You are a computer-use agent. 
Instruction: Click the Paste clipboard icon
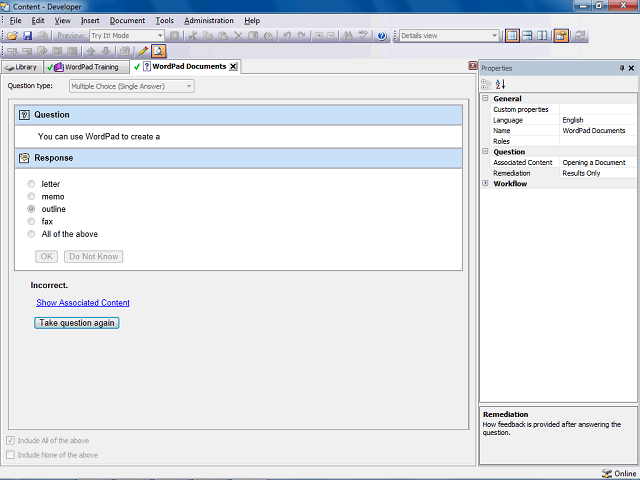(223, 36)
